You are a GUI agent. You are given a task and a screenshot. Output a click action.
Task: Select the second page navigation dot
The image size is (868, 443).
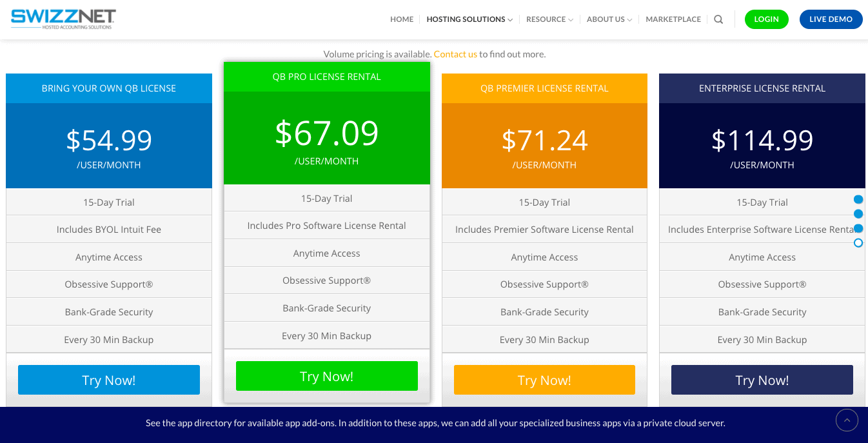click(x=858, y=214)
